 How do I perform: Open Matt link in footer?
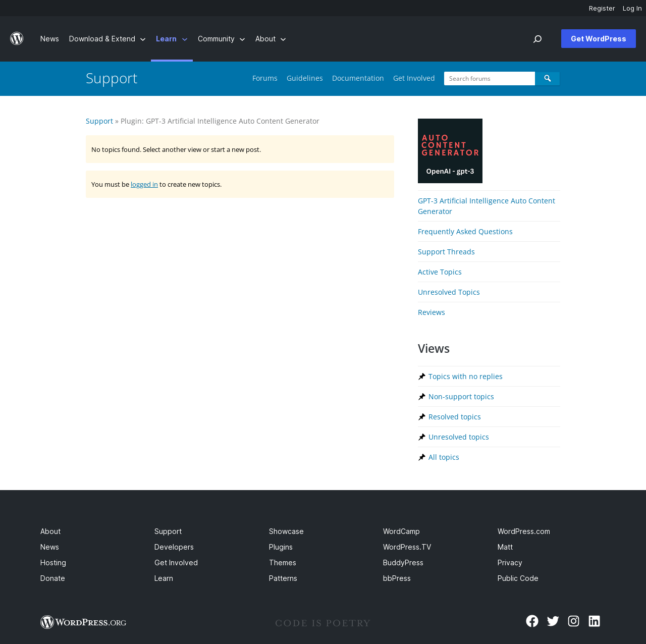point(505,547)
